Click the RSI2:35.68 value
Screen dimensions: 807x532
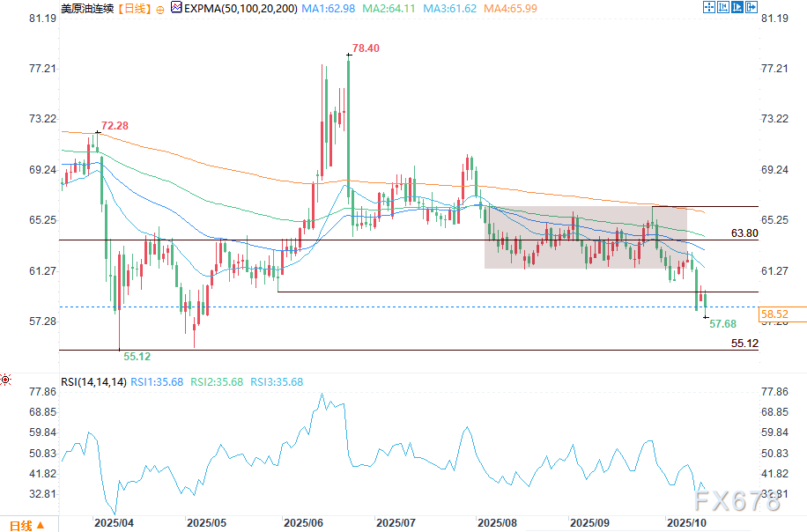[217, 381]
